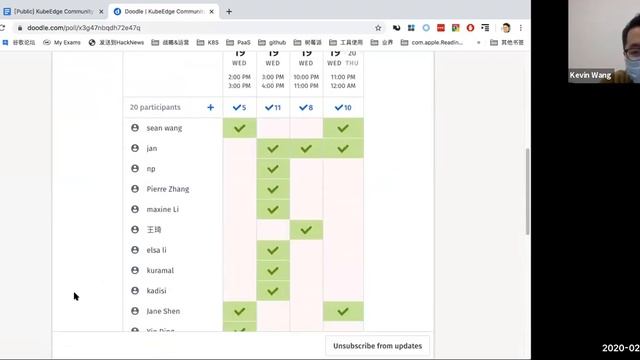Viewport: 640px width, 360px height.
Task: Click the lock site info icon
Action: (20, 28)
